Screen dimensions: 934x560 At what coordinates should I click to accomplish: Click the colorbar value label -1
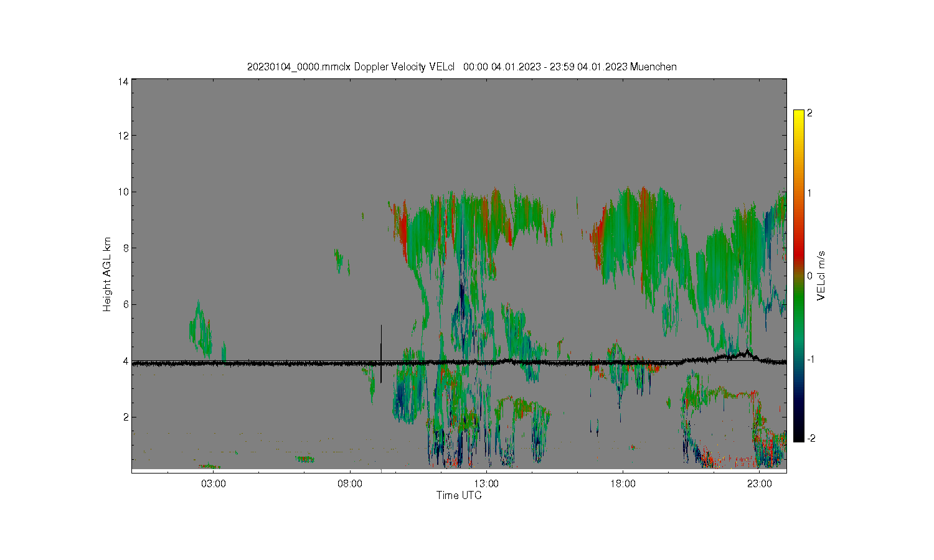click(x=811, y=360)
